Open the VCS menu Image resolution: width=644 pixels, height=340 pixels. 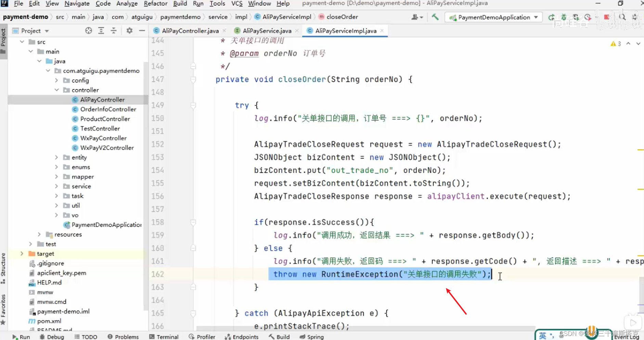237,3
